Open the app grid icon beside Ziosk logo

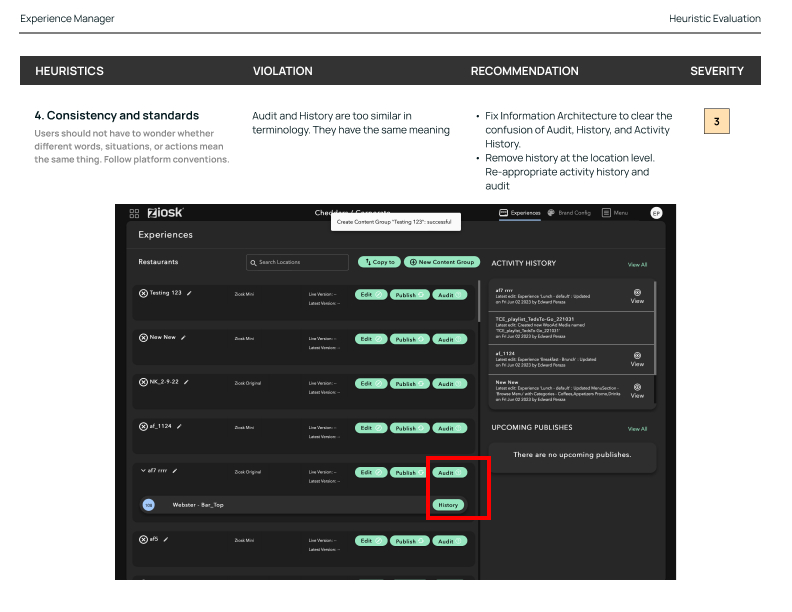[x=134, y=213]
